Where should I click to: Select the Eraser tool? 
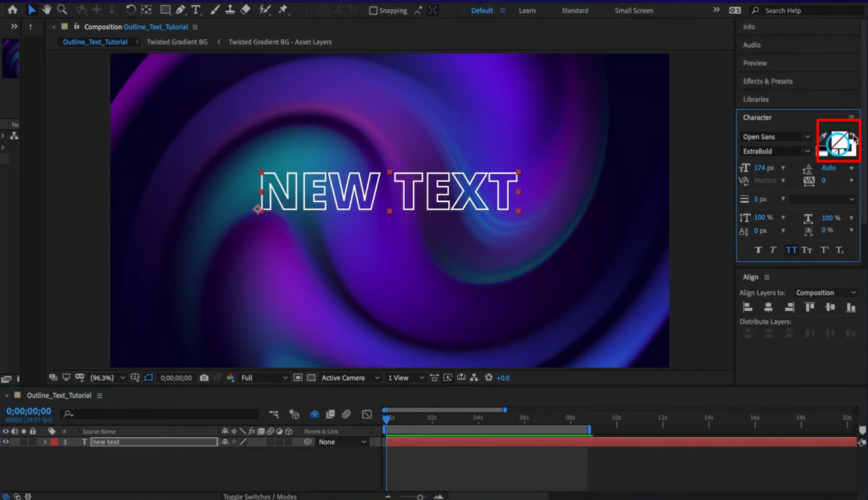[245, 10]
